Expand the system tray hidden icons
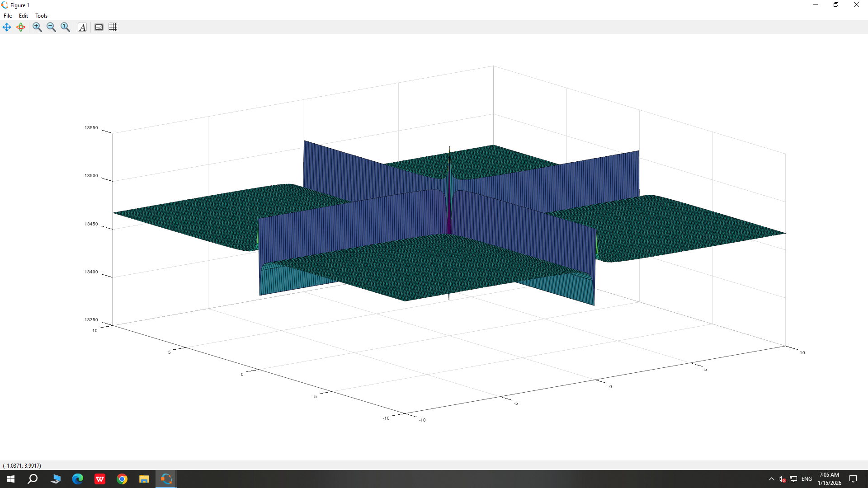Image resolution: width=868 pixels, height=488 pixels. pos(772,479)
